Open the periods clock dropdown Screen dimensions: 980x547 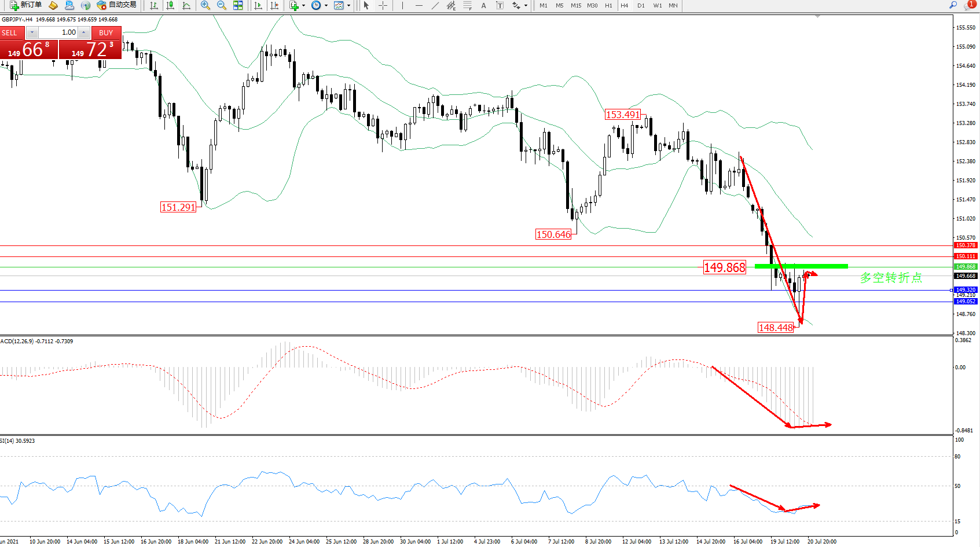[326, 5]
